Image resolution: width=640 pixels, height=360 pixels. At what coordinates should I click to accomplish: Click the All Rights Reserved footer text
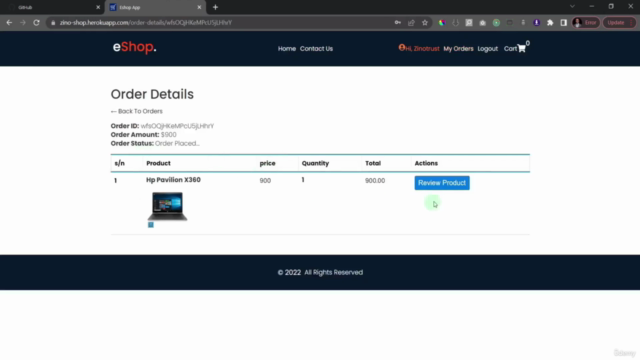(x=333, y=272)
